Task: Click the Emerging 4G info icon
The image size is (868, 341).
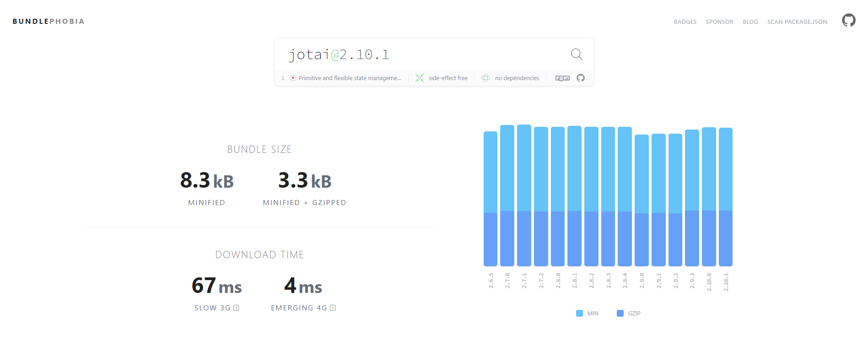Action: pos(333,308)
